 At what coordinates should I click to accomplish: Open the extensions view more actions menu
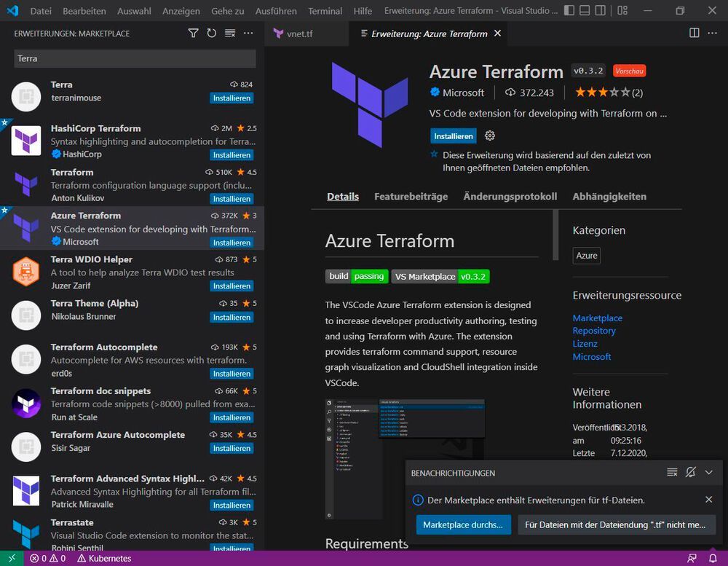248,33
